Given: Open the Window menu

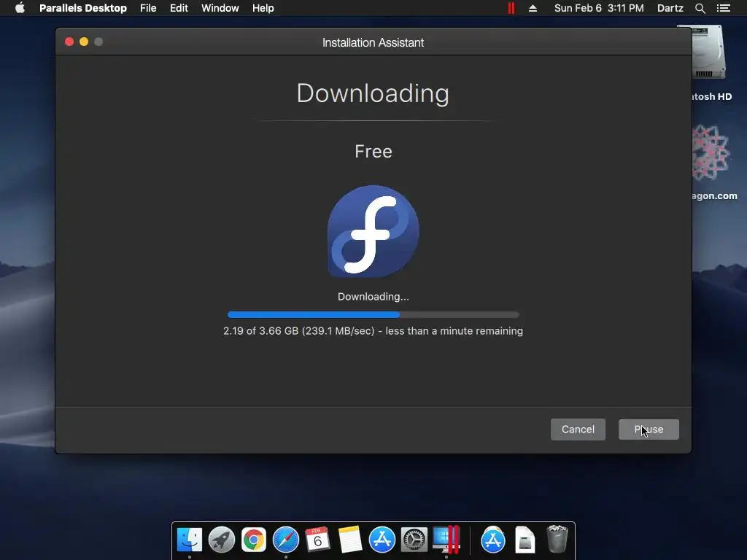Looking at the screenshot, I should coord(220,8).
